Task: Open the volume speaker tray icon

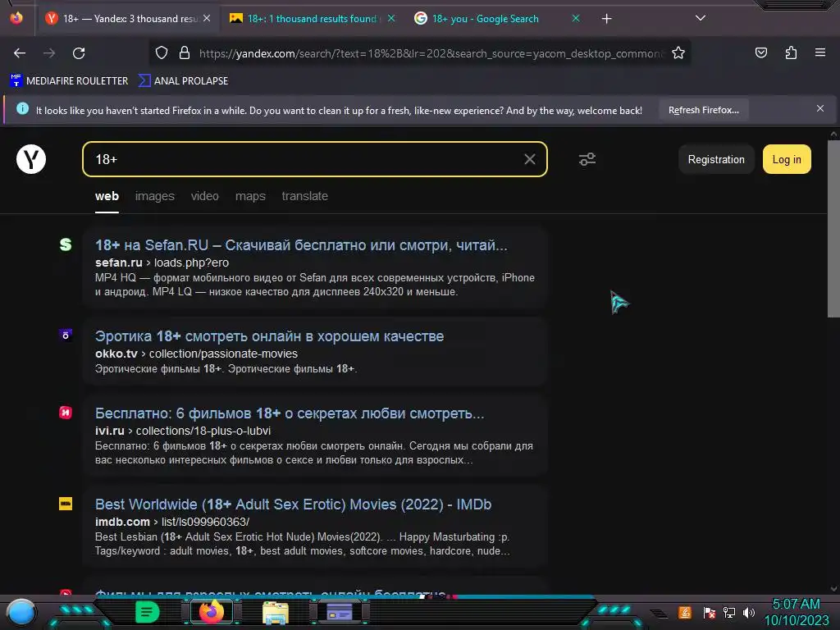Action: click(x=748, y=612)
